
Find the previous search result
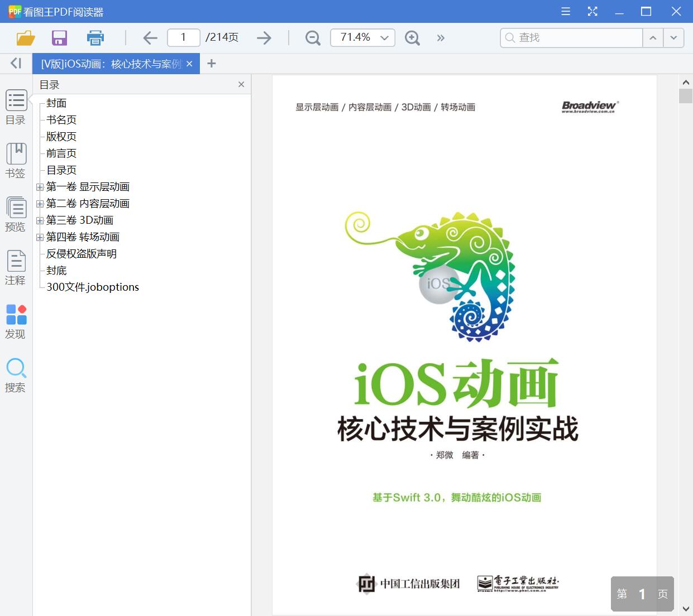pos(653,37)
